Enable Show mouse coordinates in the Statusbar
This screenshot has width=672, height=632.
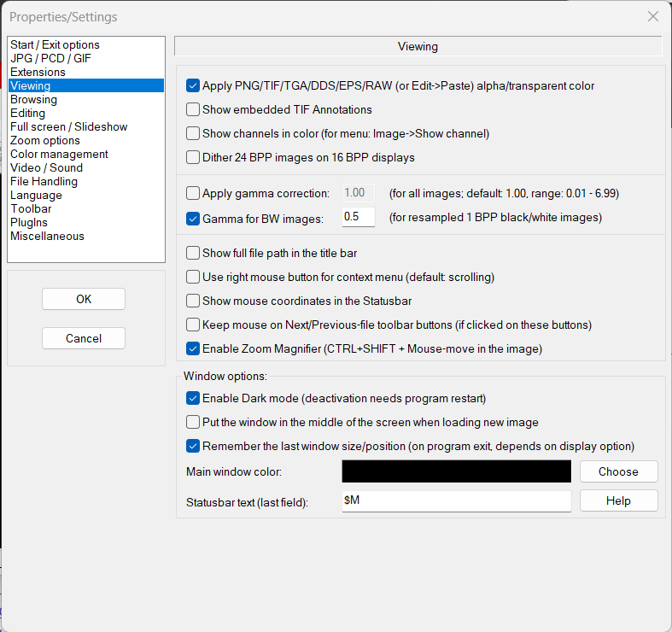click(193, 301)
